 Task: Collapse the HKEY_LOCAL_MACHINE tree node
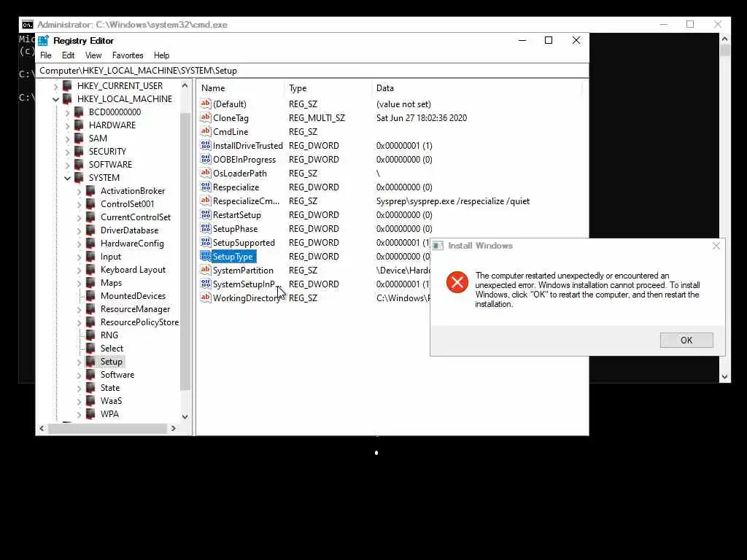tap(55, 99)
